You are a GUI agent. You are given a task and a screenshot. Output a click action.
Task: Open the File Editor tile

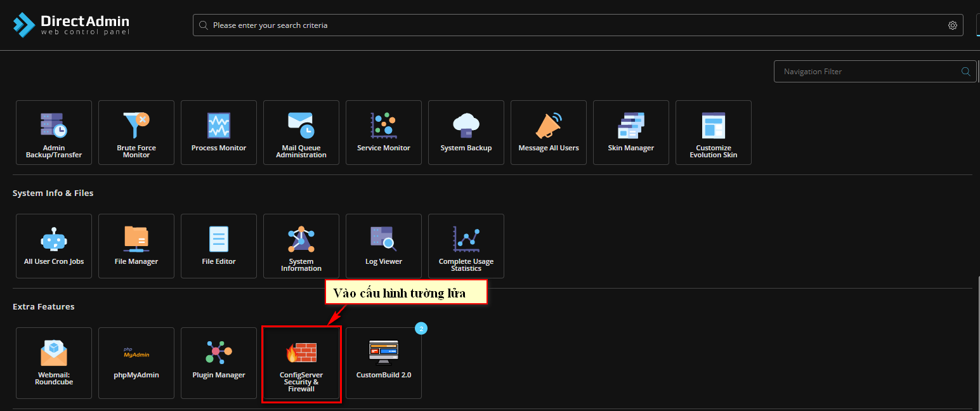point(219,246)
